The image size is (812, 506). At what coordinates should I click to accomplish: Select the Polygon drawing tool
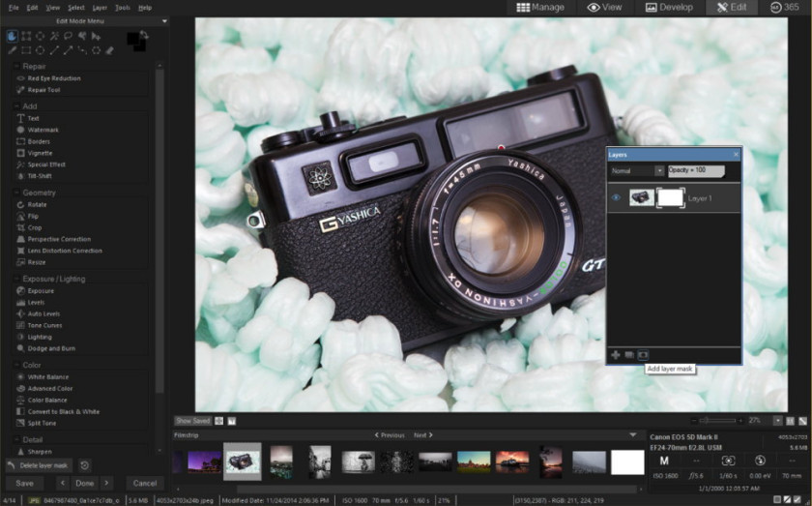coord(96,50)
